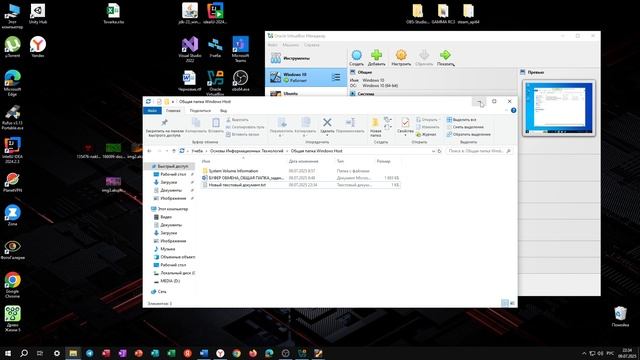Open Этот компьютер in navigation pane
Image resolution: width=640 pixels, height=360 pixels.
[172, 209]
